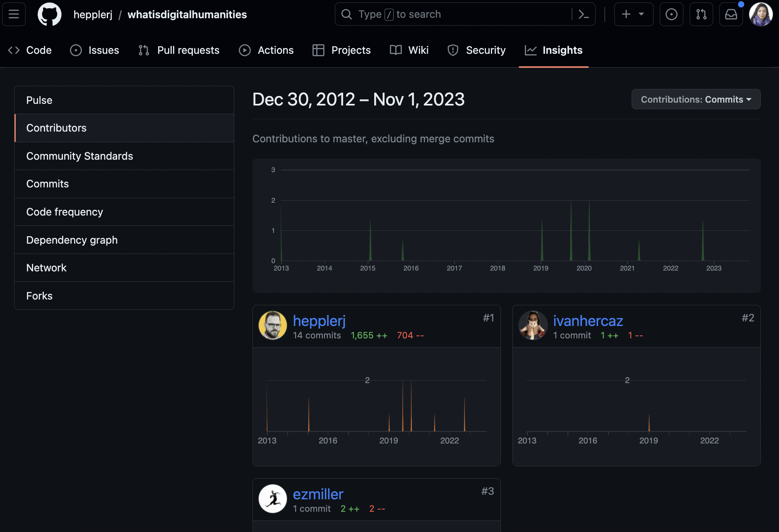Image resolution: width=779 pixels, height=532 pixels.
Task: Open the pull requests icon in header
Action: point(701,14)
